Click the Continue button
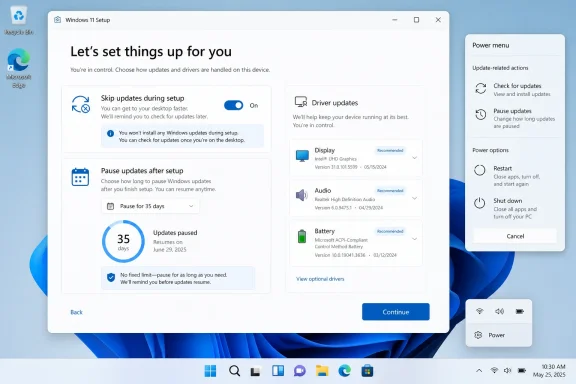The width and height of the screenshot is (576, 384). pyautogui.click(x=396, y=312)
